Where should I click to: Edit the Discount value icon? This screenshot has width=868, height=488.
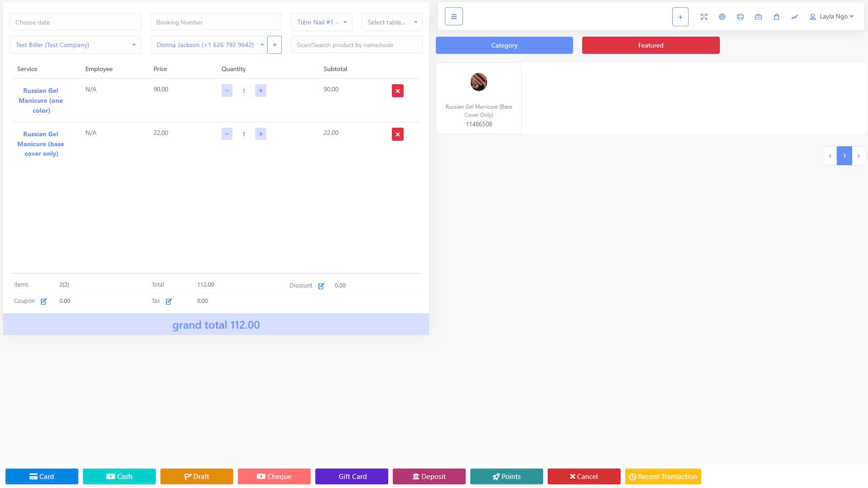point(321,286)
